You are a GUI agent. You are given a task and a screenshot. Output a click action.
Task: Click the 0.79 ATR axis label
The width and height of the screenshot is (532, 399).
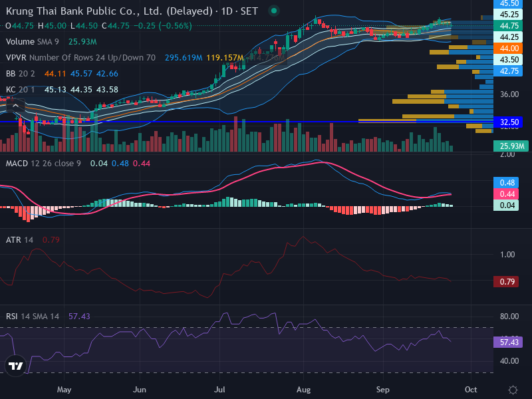tap(506, 281)
